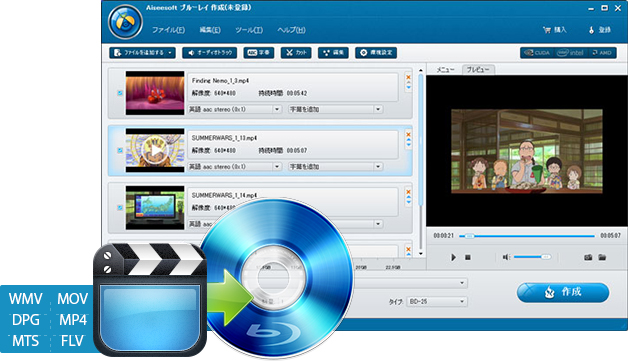Open the Cut (カット) scissors tool

[296, 52]
